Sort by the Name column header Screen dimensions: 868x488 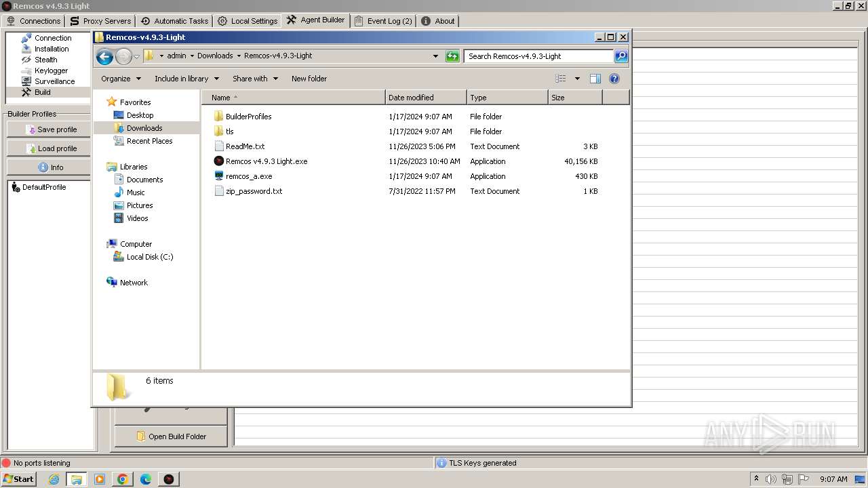[294, 98]
